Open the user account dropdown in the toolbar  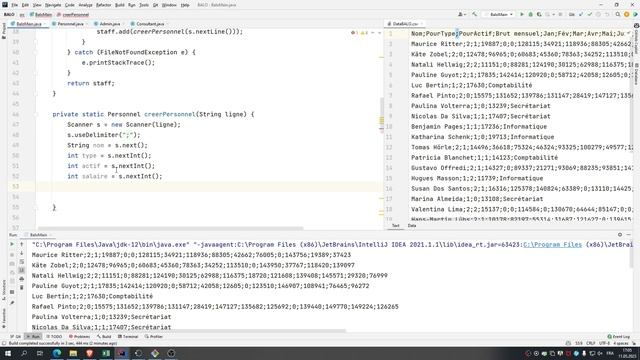tap(462, 14)
